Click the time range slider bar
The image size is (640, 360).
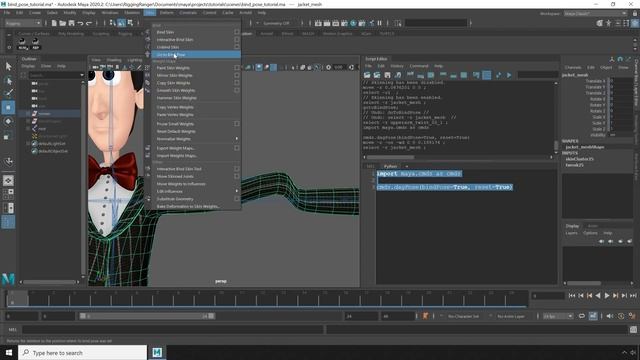[147, 316]
